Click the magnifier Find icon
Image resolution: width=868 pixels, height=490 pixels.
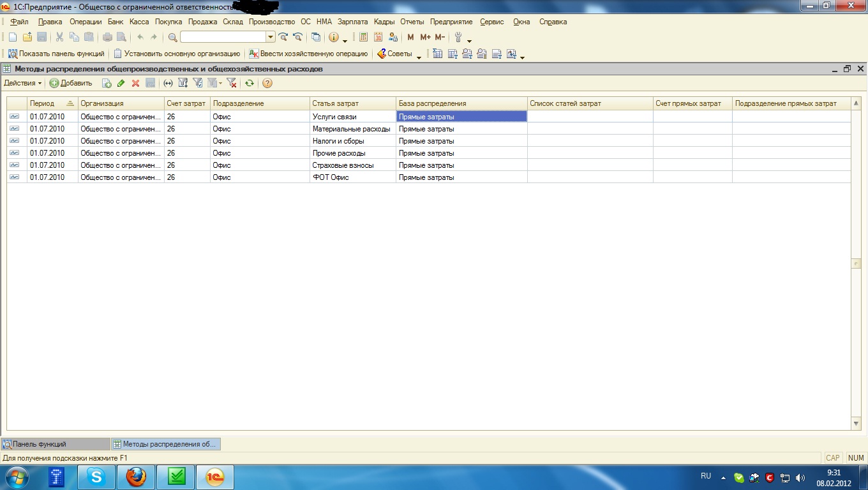[x=172, y=38]
